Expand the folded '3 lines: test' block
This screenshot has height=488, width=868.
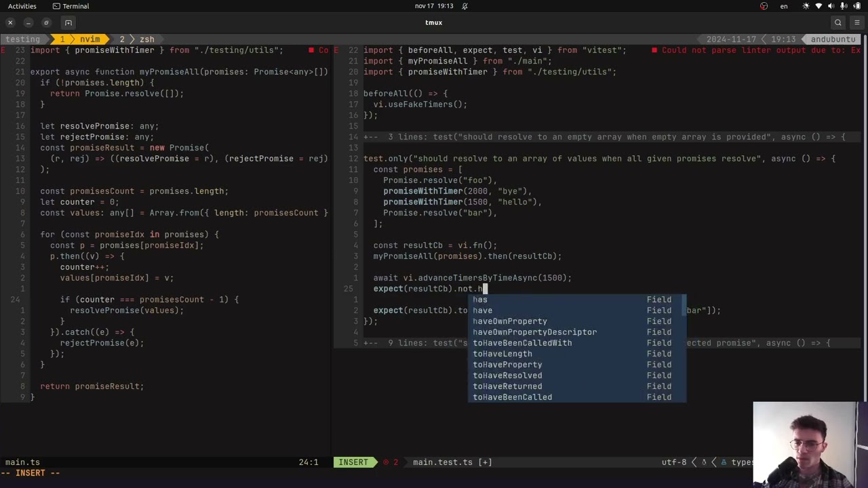604,137
